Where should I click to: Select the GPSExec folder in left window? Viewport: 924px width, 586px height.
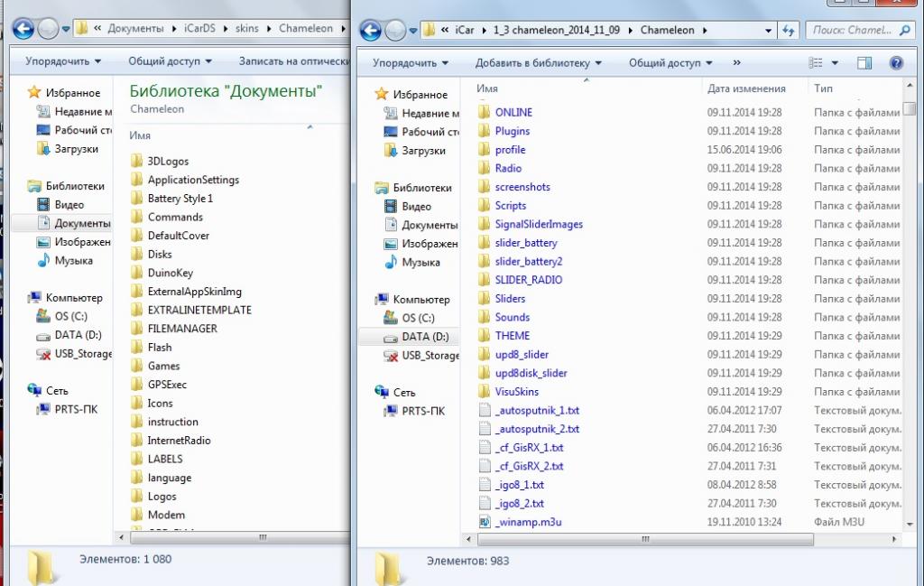coord(167,385)
